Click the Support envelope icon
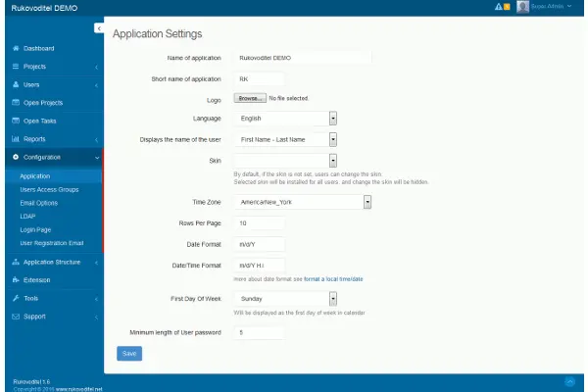Image resolution: width=588 pixels, height=392 pixels. (16, 317)
